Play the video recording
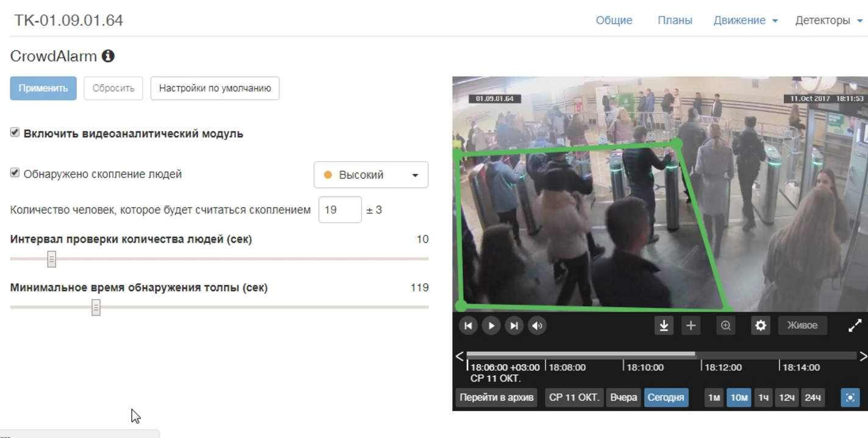868x438 pixels. coord(491,326)
